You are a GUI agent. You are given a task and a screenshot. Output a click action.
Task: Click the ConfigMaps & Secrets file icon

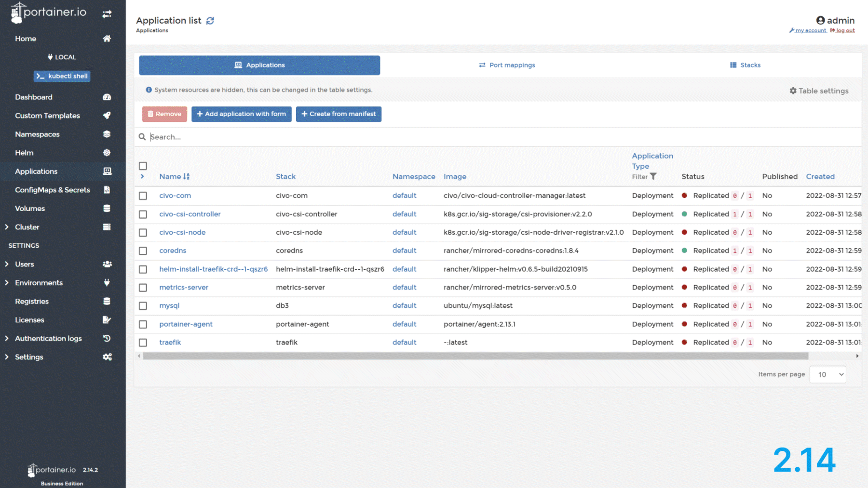point(107,190)
